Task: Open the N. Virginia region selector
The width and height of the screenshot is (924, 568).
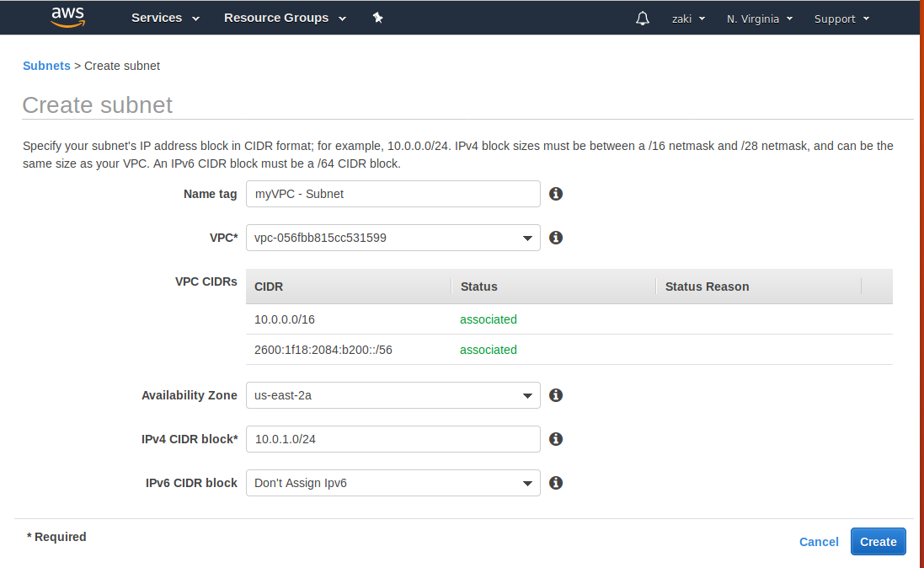Action: click(x=759, y=17)
